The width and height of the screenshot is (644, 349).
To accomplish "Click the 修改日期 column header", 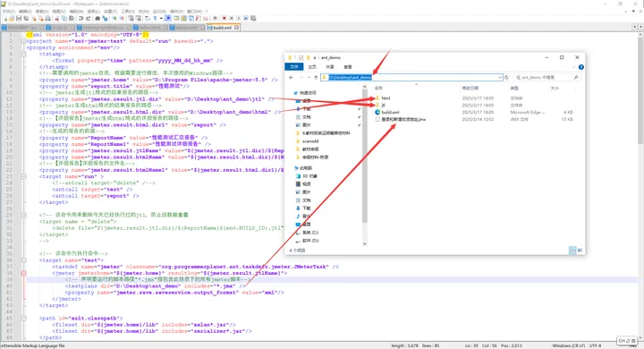I will (x=470, y=88).
